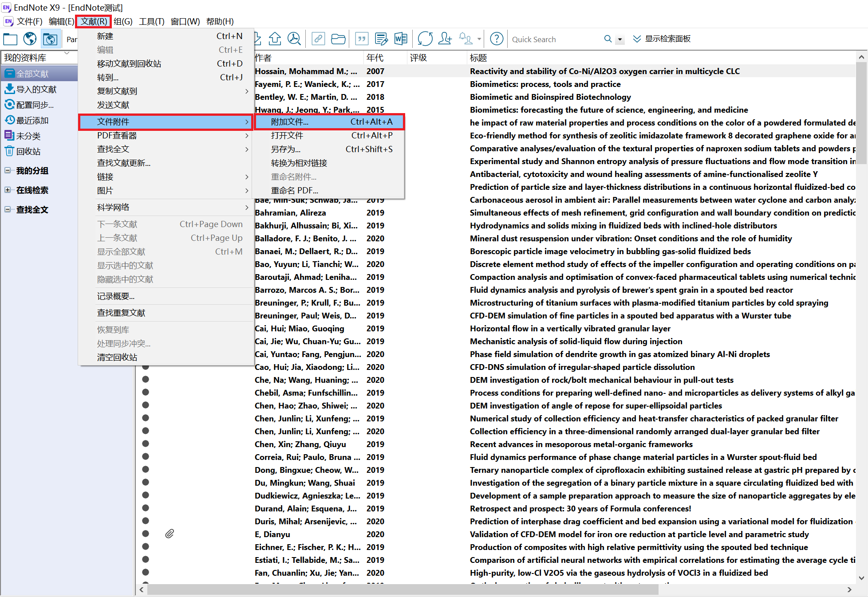The width and height of the screenshot is (868, 597).
Task: Click the share library person icon
Action: tap(445, 39)
